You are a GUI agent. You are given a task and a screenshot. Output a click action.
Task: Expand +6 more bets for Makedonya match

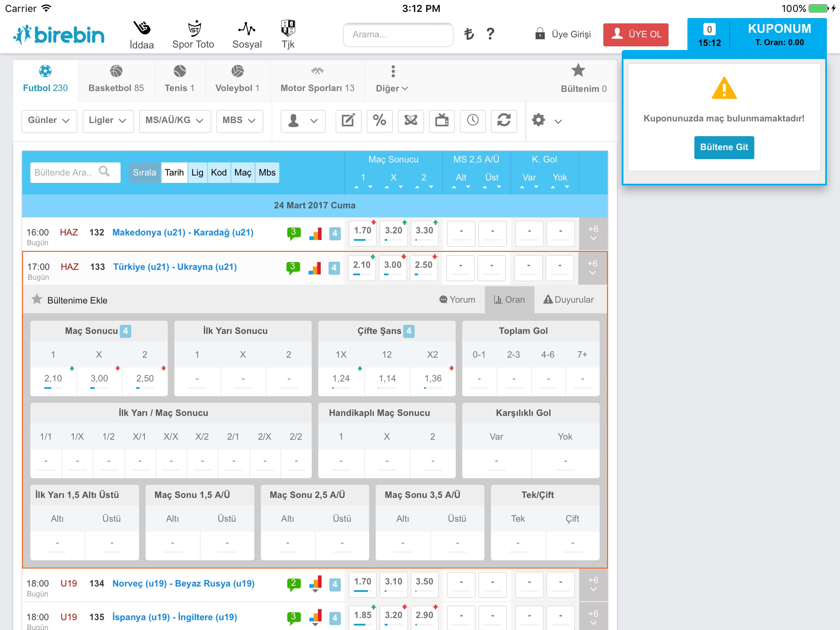pos(593,233)
